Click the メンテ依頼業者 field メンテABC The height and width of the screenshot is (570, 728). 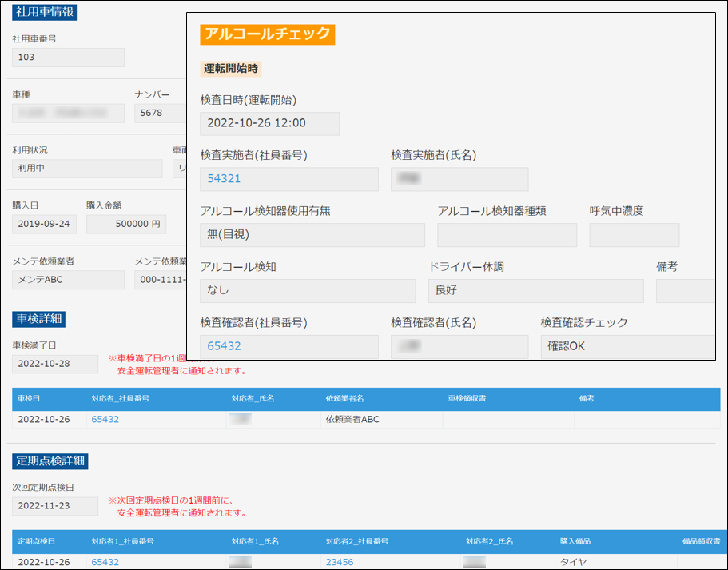click(68, 280)
